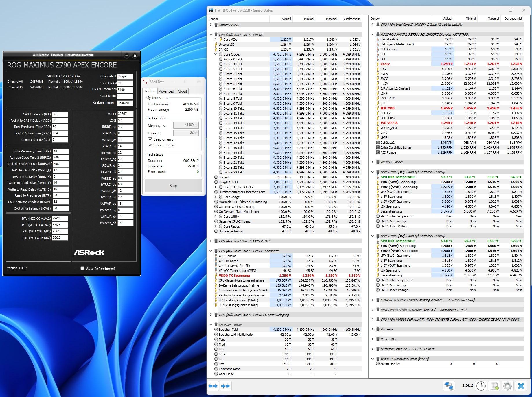Click the Command Rate (CR) field
This screenshot has width=532, height=397.
(60, 140)
